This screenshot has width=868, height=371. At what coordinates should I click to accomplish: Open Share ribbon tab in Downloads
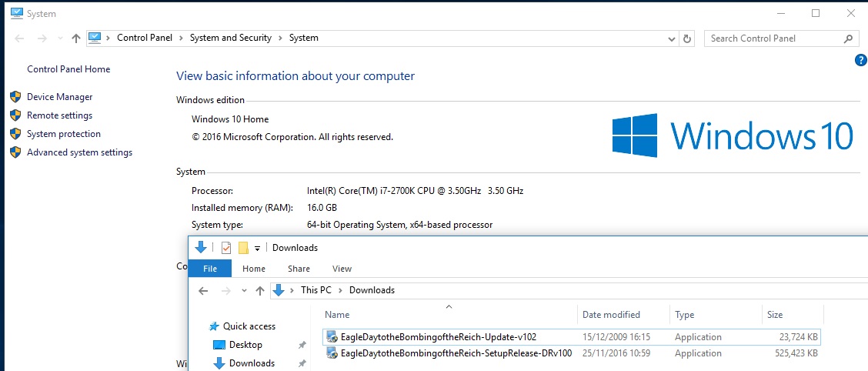[x=299, y=269]
